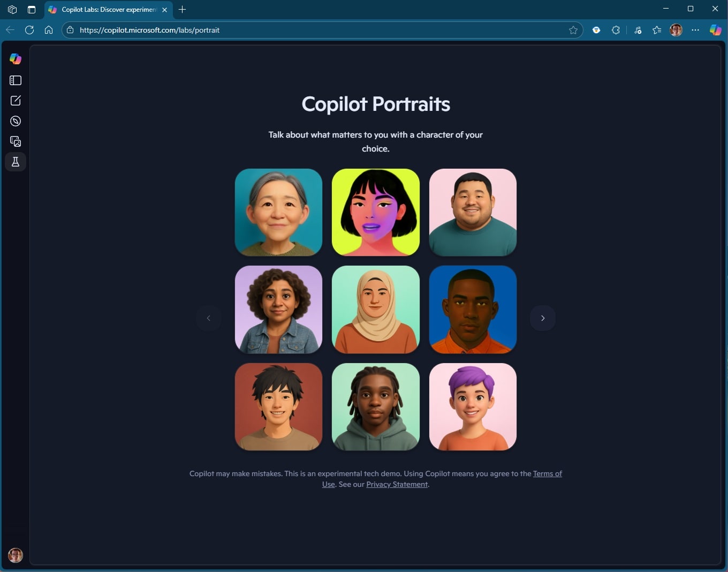Image resolution: width=728 pixels, height=572 pixels.
Task: Go to the browser home page
Action: [49, 30]
